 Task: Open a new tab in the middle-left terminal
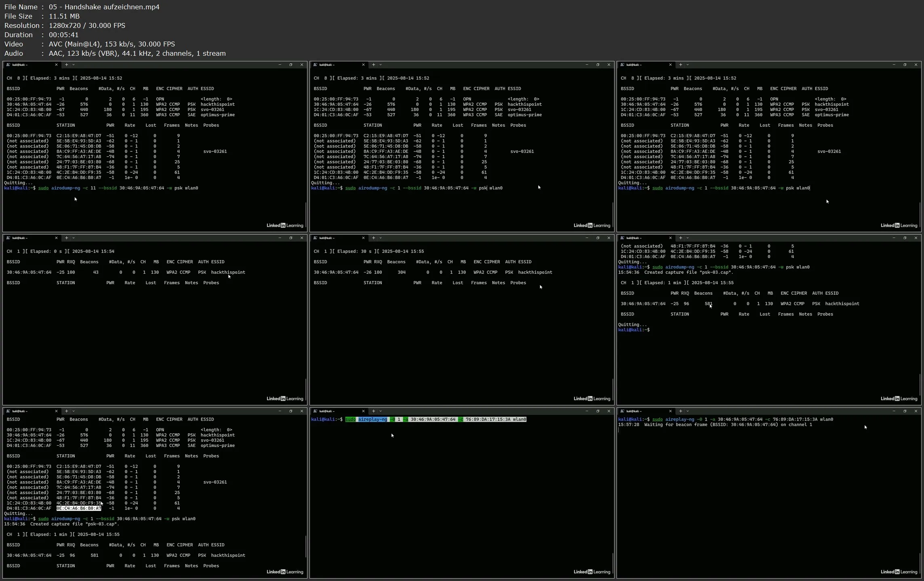point(67,238)
